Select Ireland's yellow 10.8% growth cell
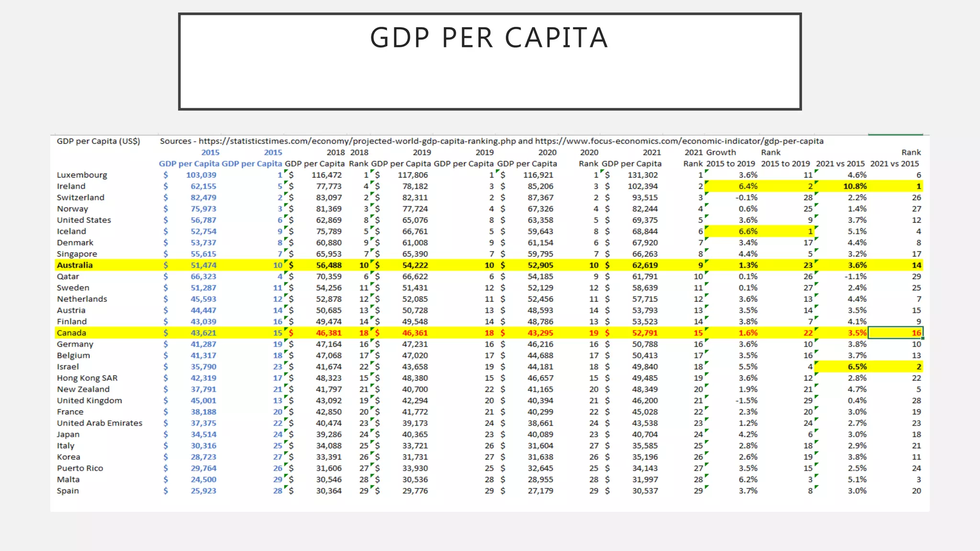 click(854, 186)
